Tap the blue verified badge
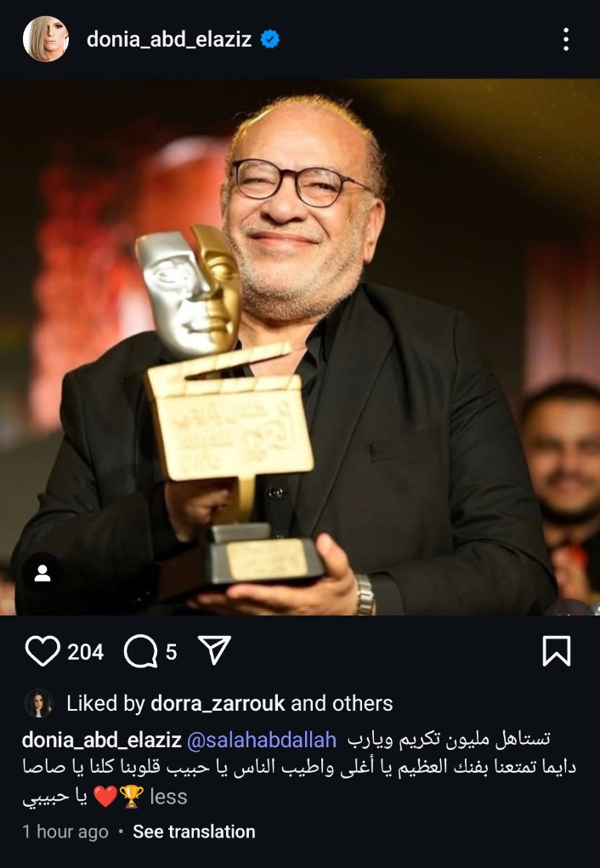The image size is (600, 868). point(270,39)
